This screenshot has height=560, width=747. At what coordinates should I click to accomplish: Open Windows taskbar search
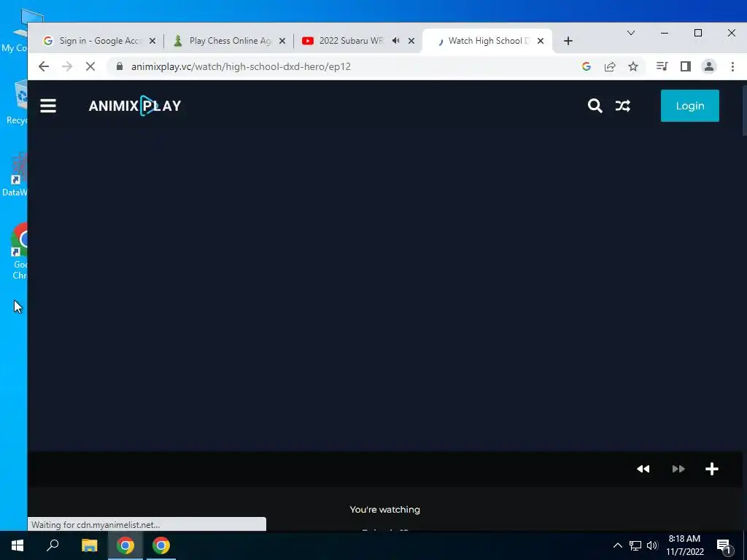click(53, 545)
